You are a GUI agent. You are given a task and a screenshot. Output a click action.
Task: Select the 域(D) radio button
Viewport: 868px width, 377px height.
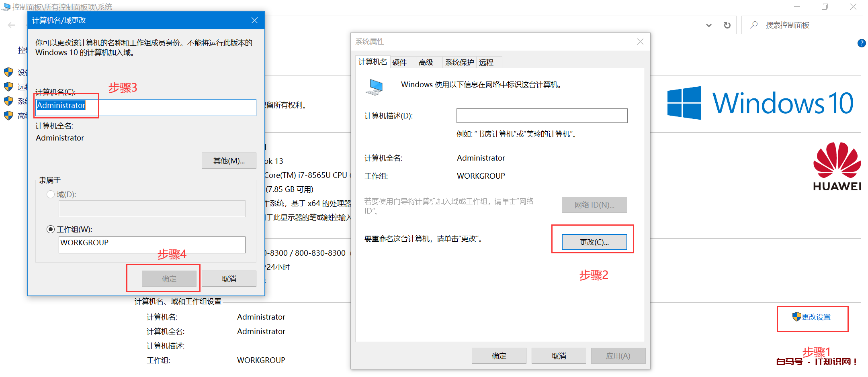point(51,194)
